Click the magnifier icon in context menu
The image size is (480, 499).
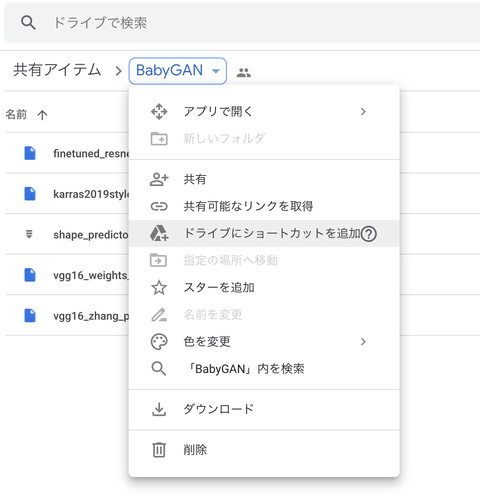pos(159,369)
